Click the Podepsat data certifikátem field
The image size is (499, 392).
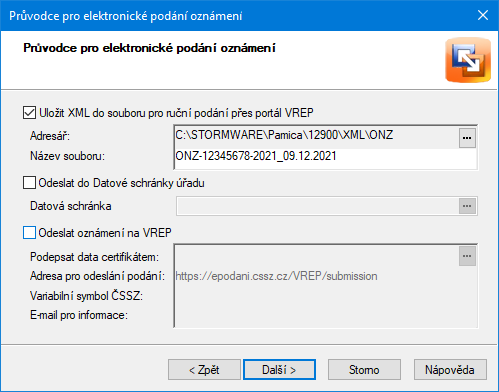(x=317, y=257)
